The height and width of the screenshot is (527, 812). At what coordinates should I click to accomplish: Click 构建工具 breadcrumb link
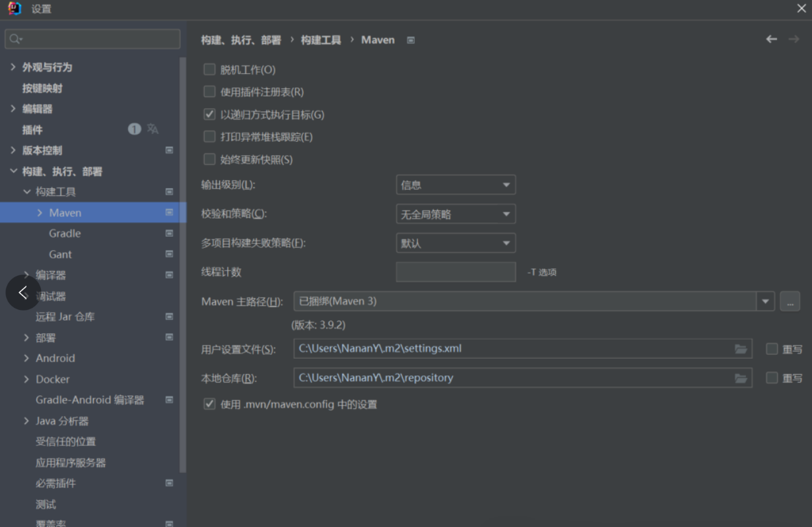321,40
